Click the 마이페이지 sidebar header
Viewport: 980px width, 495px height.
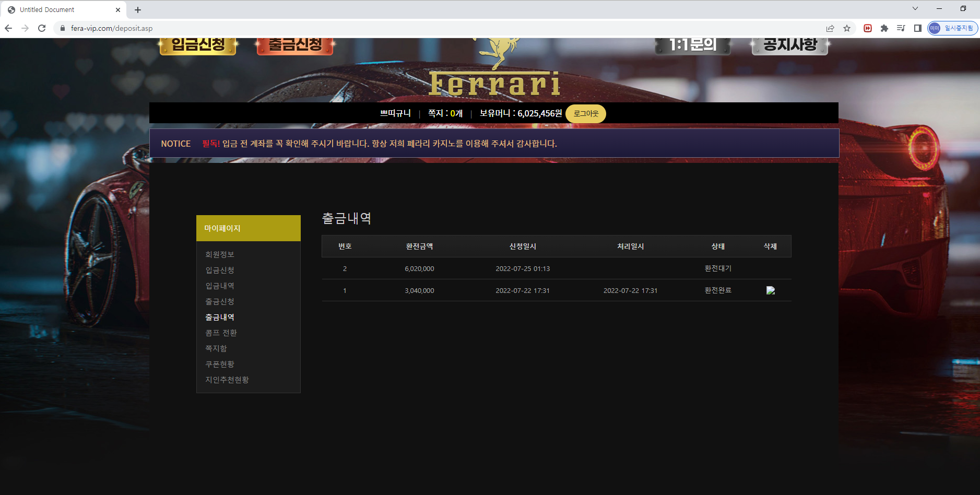pyautogui.click(x=249, y=228)
